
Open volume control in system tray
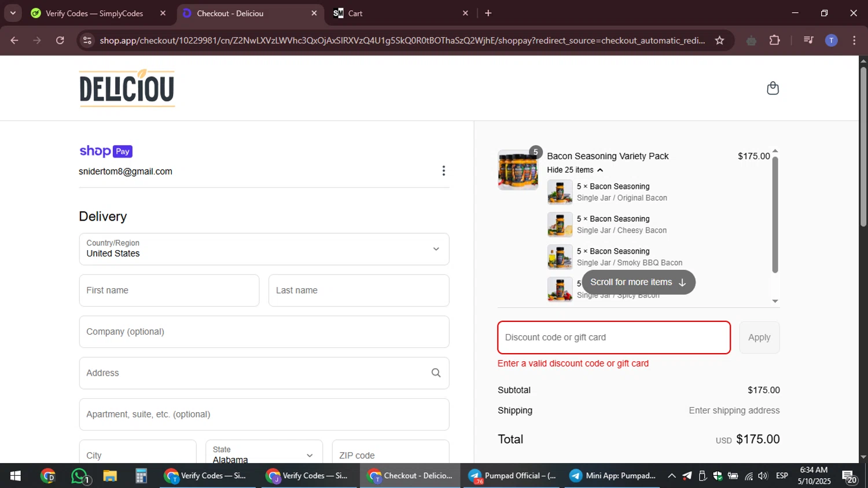[763, 476]
